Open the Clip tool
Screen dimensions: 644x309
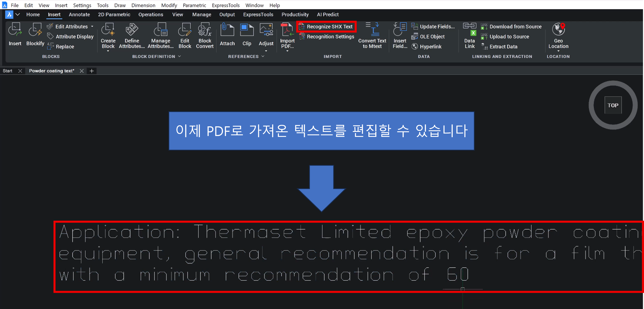247,35
